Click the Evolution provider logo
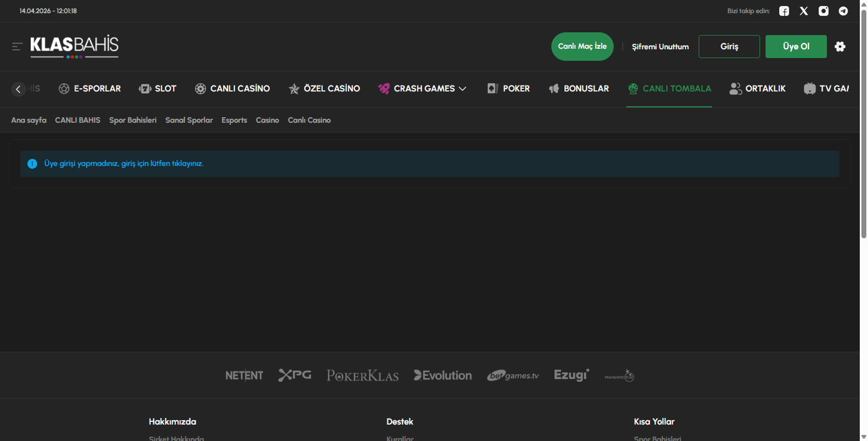Viewport: 868px width, 441px height. point(443,375)
